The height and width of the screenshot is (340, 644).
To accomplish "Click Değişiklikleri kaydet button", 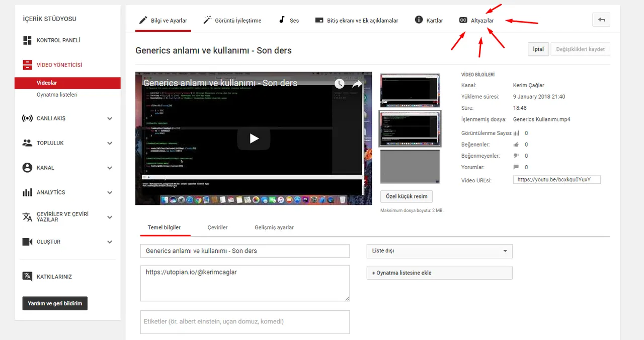I will tap(580, 49).
